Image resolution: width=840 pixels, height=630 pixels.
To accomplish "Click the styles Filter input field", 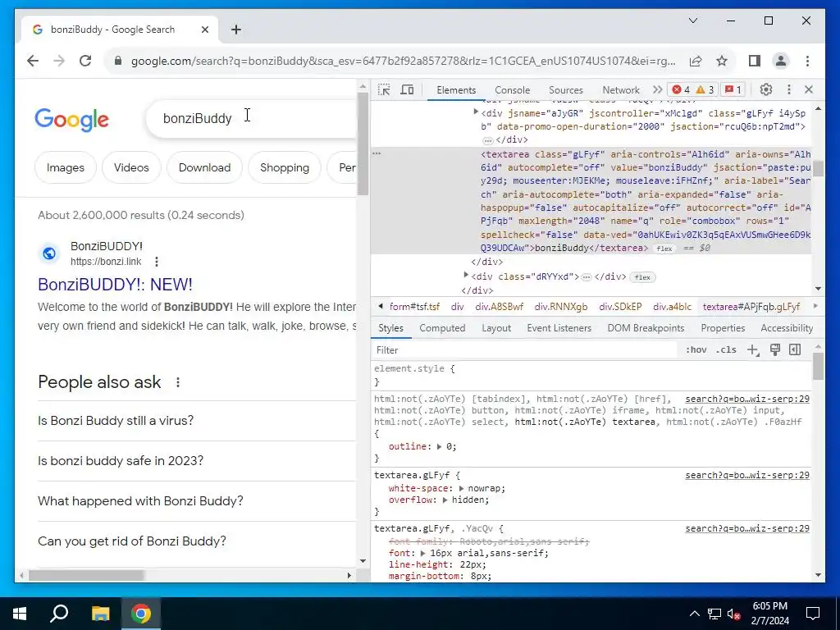I will click(x=525, y=349).
